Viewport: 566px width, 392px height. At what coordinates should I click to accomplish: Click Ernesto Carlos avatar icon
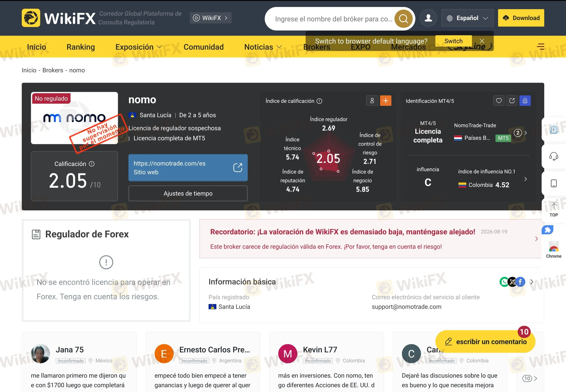[164, 354]
